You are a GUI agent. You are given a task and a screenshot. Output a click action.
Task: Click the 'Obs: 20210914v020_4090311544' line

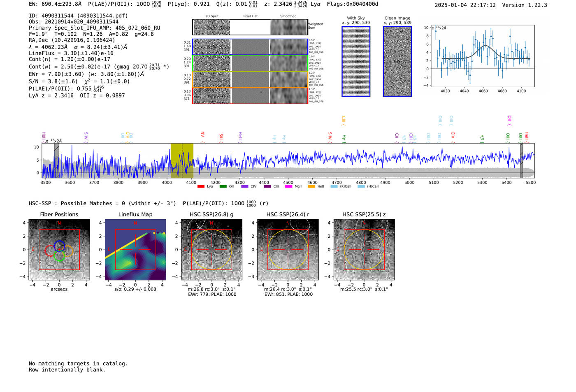coord(74,22)
